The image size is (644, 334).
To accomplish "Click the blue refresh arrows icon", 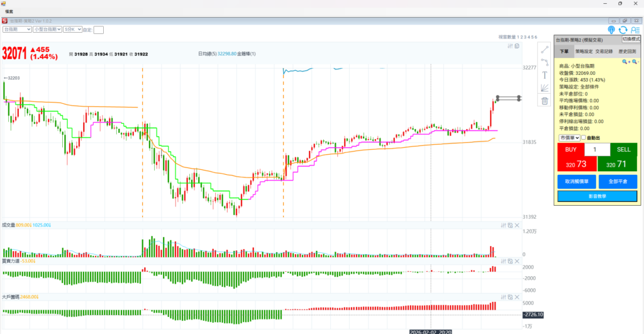I will (x=623, y=30).
